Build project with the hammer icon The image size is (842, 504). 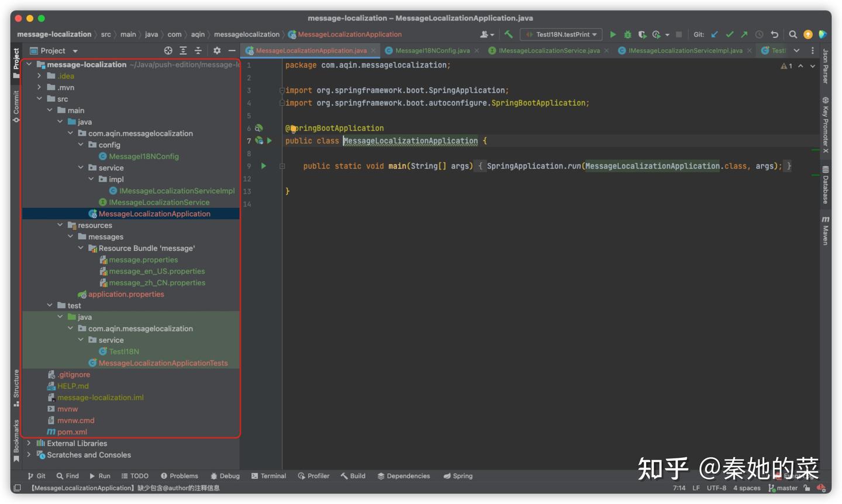click(509, 34)
